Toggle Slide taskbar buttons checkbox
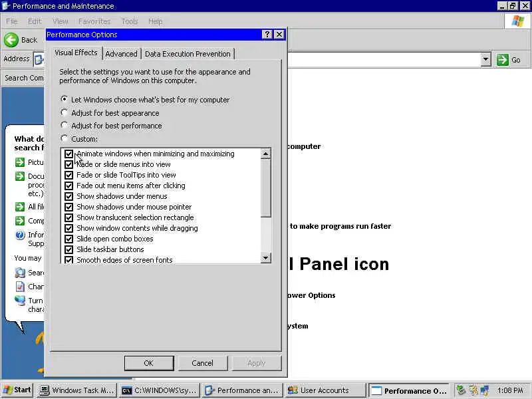532x399 pixels. pyautogui.click(x=69, y=249)
